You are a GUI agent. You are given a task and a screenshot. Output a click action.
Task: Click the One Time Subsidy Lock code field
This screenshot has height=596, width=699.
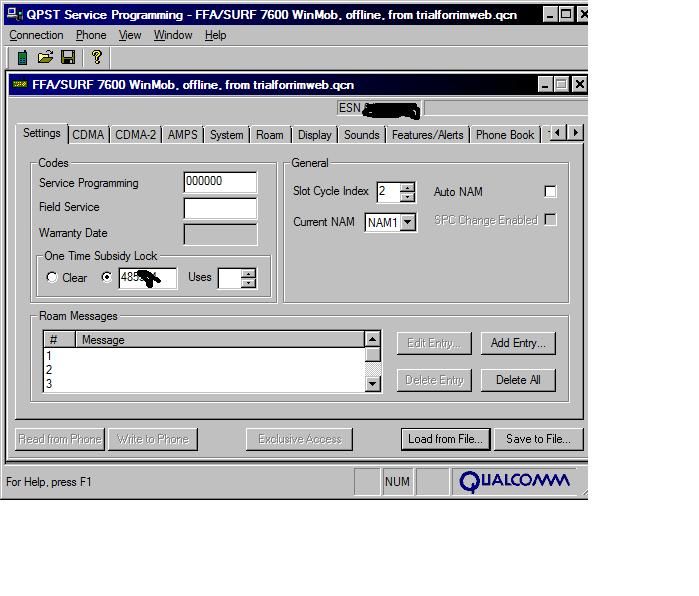point(148,278)
